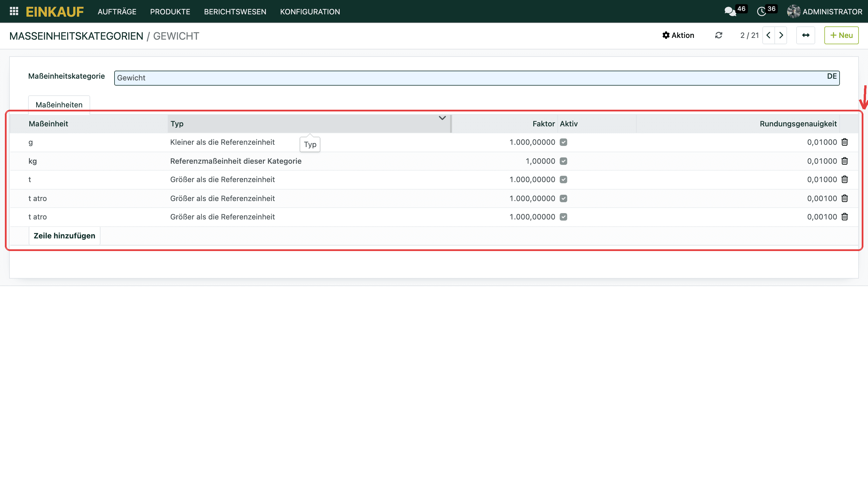This screenshot has width=868, height=494.
Task: Open the Berichtswesen menu
Action: [235, 11]
